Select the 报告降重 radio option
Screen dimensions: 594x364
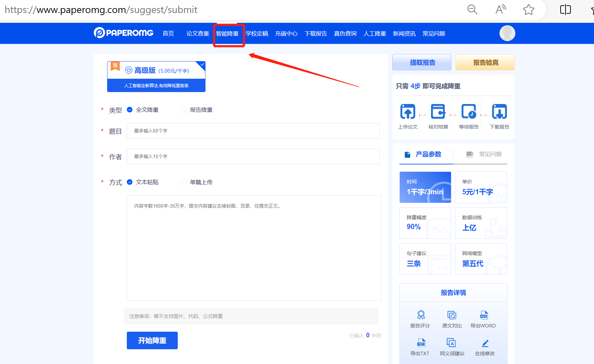pos(183,110)
